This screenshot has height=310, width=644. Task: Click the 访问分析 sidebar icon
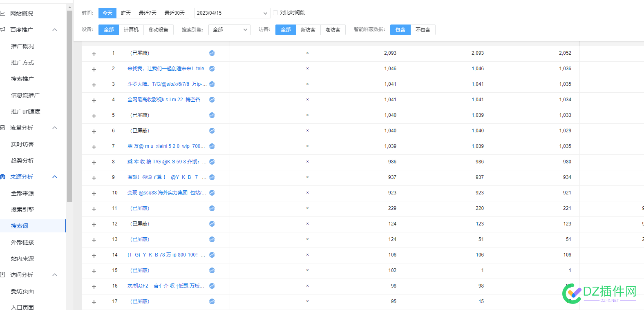click(x=2, y=275)
